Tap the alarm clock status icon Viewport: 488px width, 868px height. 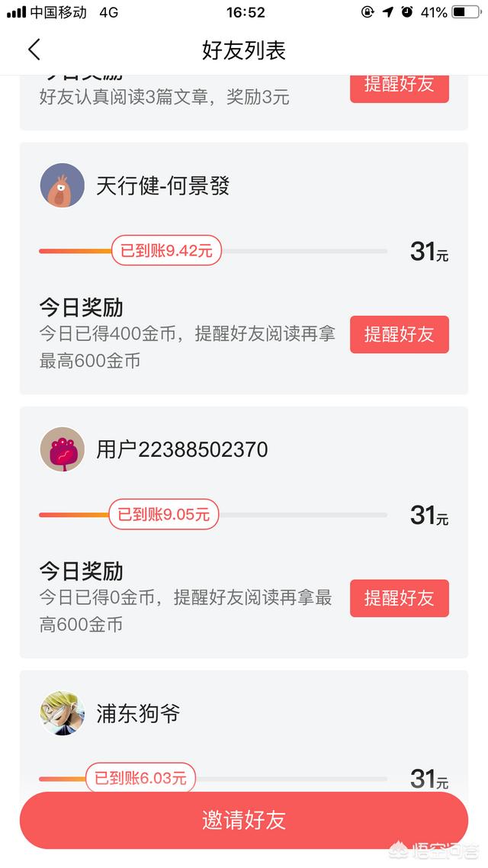click(x=407, y=12)
